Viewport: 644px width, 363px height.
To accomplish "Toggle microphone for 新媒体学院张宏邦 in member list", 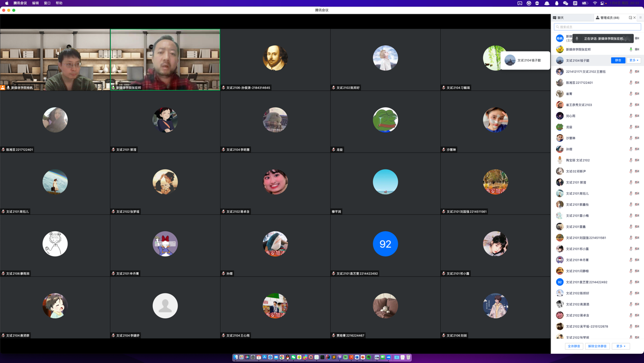I will (x=631, y=49).
